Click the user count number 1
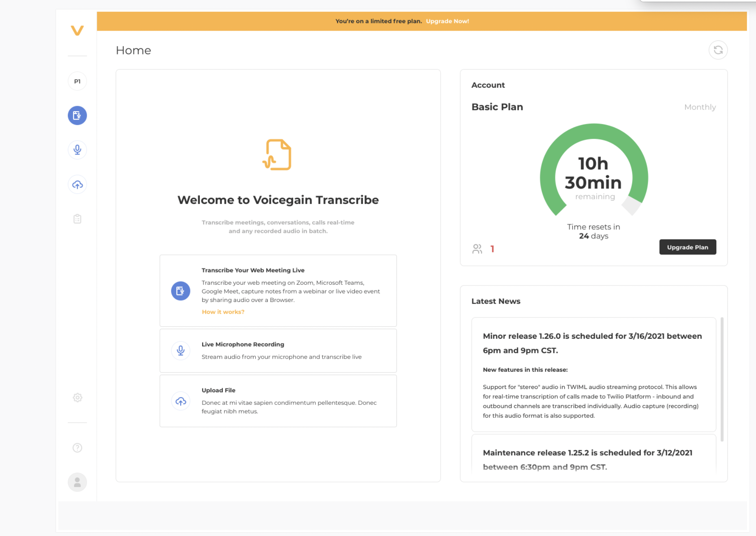 (x=492, y=249)
